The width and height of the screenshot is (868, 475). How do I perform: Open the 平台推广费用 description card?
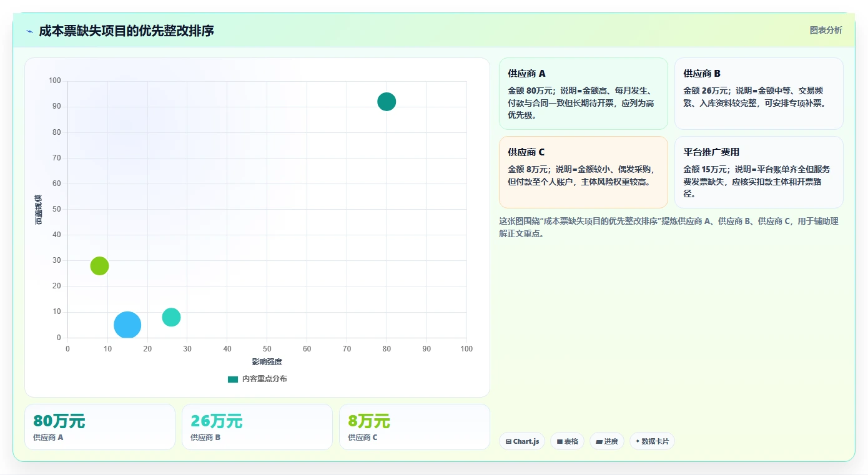[x=759, y=172]
